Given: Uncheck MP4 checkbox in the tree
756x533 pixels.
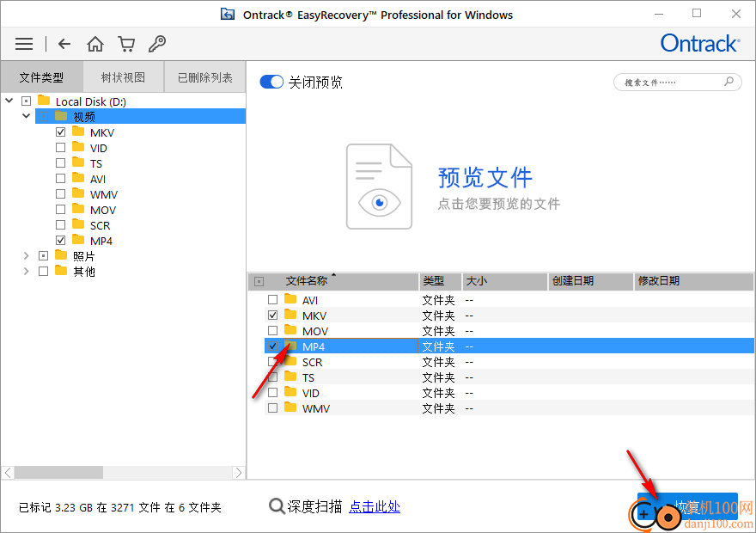Looking at the screenshot, I should click(x=60, y=240).
